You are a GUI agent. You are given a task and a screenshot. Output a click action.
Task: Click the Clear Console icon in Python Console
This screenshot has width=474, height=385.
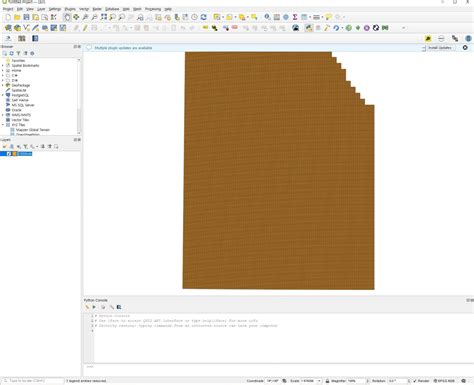pyautogui.click(x=87, y=307)
